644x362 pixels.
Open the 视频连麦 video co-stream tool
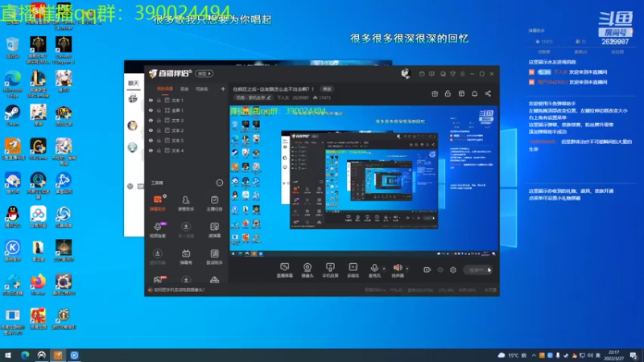(158, 230)
